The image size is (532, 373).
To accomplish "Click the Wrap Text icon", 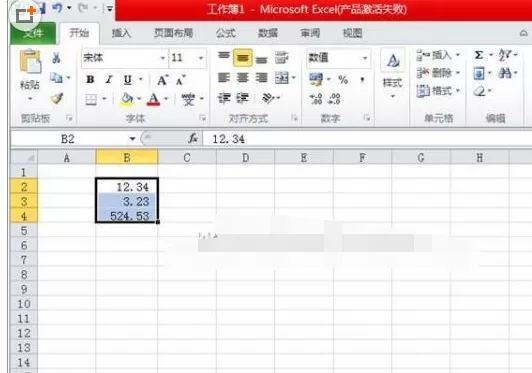I will point(281,58).
